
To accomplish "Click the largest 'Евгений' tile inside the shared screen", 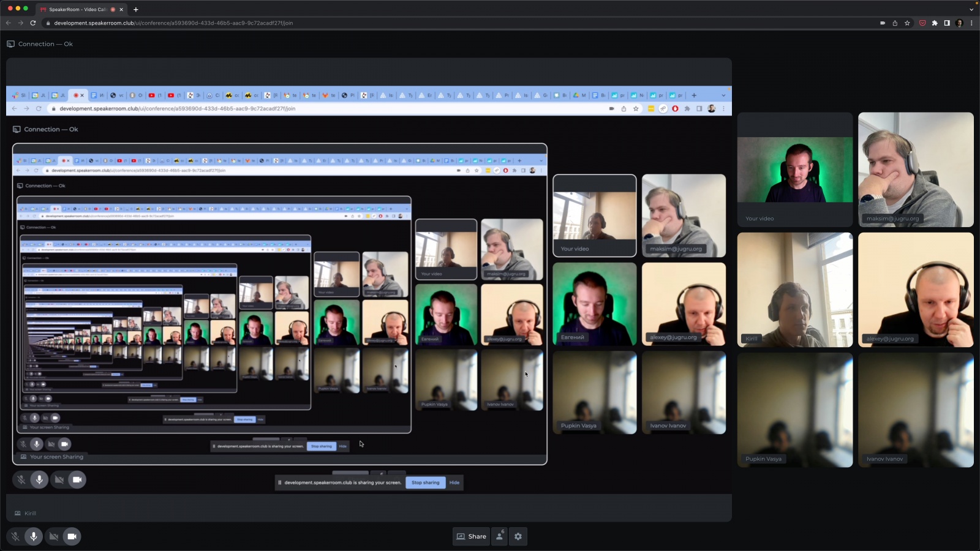I will click(x=595, y=304).
